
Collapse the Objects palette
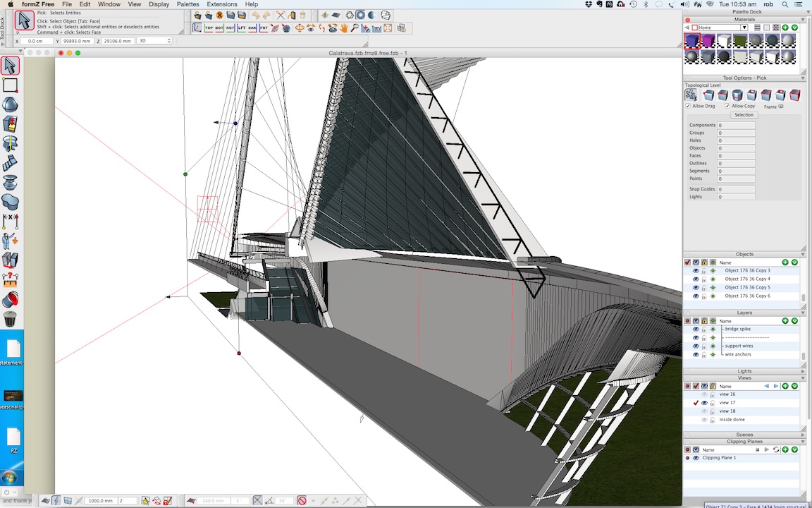coord(804,254)
